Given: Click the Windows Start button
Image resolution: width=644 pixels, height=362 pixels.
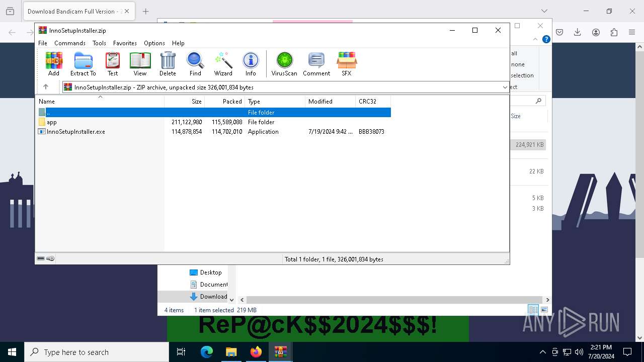Looking at the screenshot, I should pos(12,352).
